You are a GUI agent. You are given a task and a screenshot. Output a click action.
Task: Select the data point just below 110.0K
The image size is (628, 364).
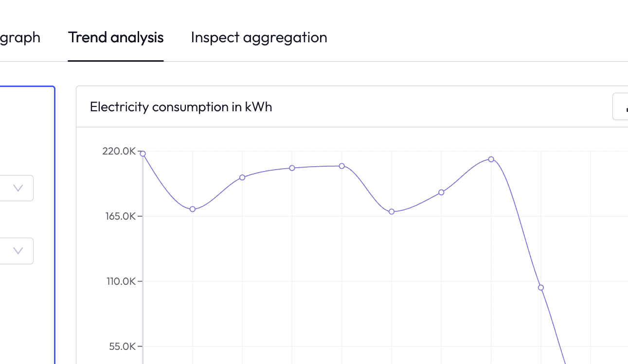coord(541,288)
